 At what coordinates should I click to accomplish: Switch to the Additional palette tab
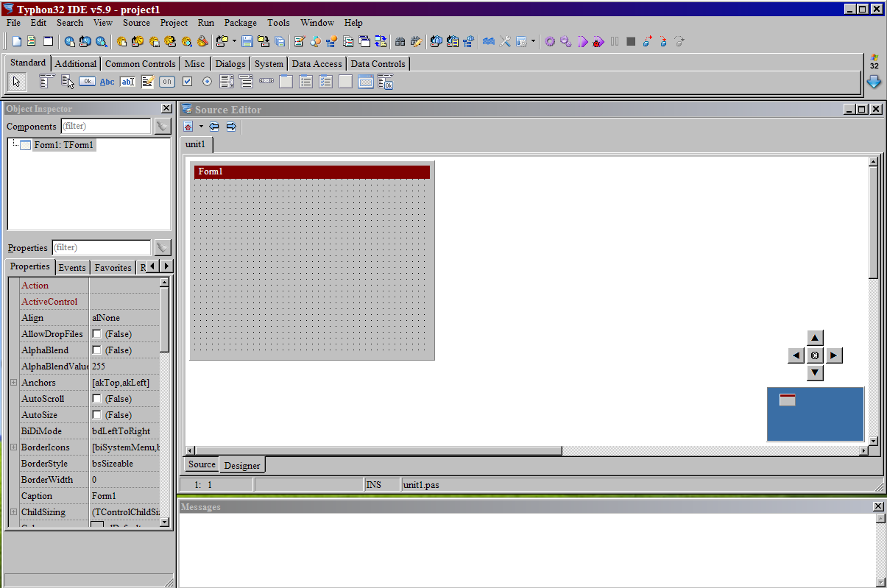point(75,64)
